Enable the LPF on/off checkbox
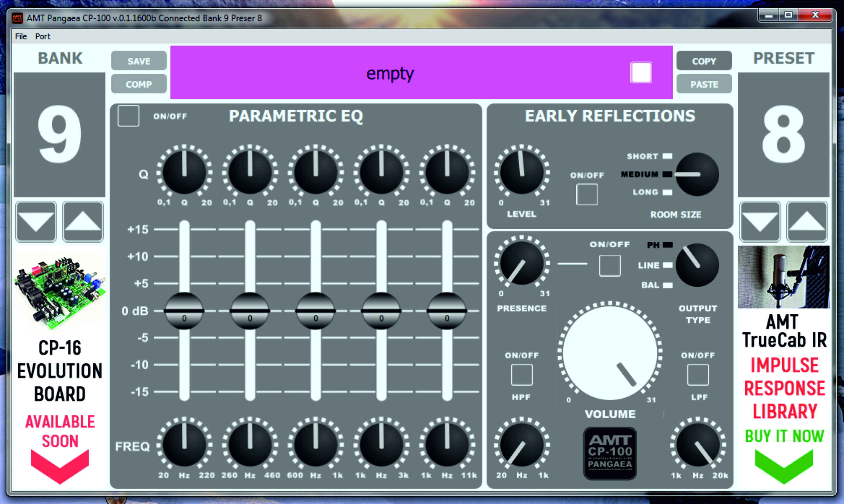 tap(698, 375)
